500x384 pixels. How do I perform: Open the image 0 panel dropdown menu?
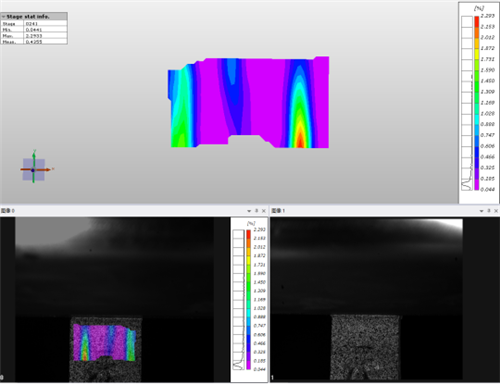coord(249,211)
